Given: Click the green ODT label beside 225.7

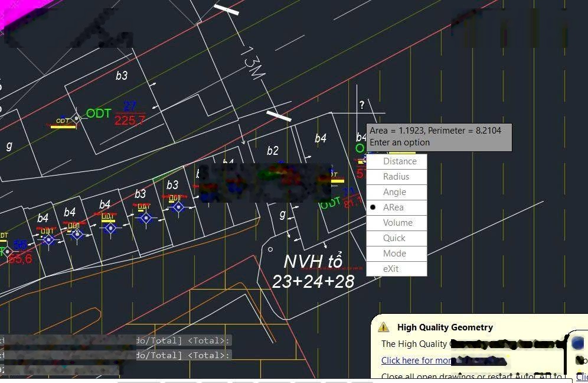Looking at the screenshot, I should click(x=98, y=113).
